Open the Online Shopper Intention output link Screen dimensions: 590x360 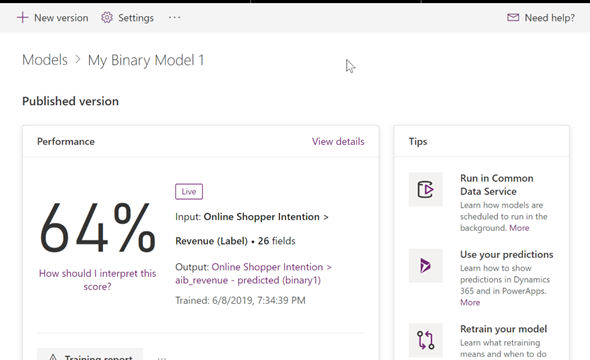click(x=271, y=267)
